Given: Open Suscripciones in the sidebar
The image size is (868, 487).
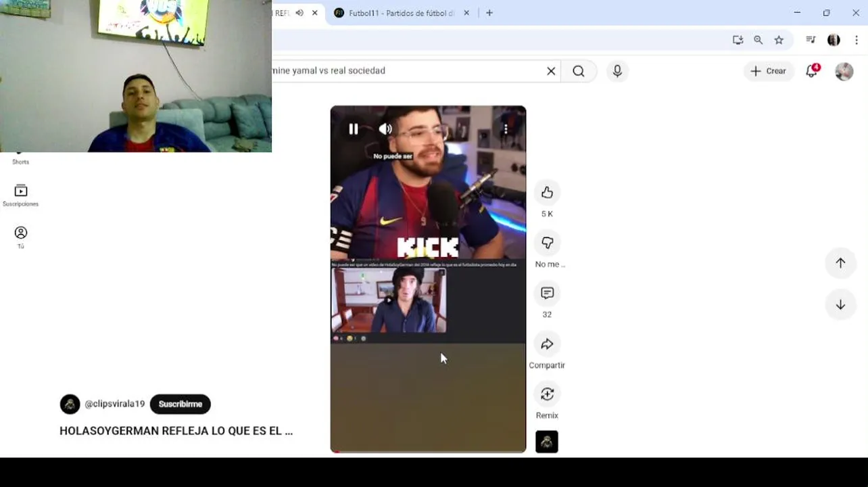Looking at the screenshot, I should [21, 195].
